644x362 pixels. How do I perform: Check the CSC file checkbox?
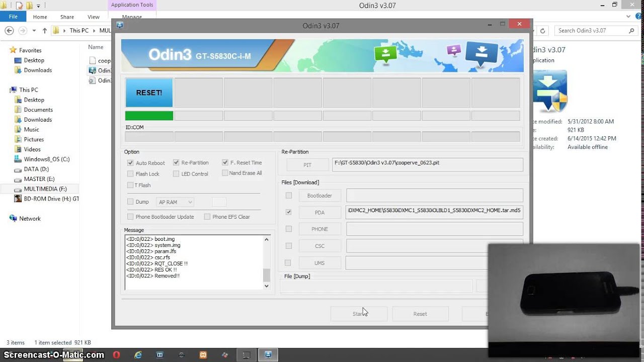click(288, 246)
